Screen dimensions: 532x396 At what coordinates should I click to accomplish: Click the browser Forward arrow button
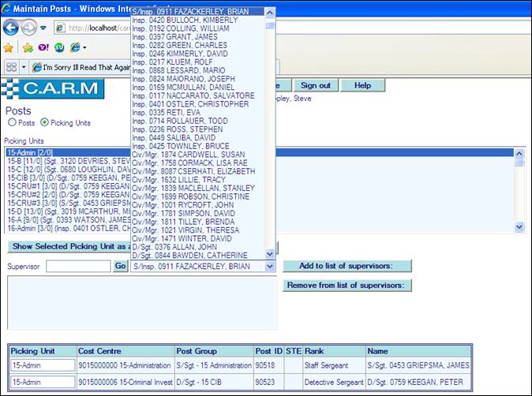29,28
